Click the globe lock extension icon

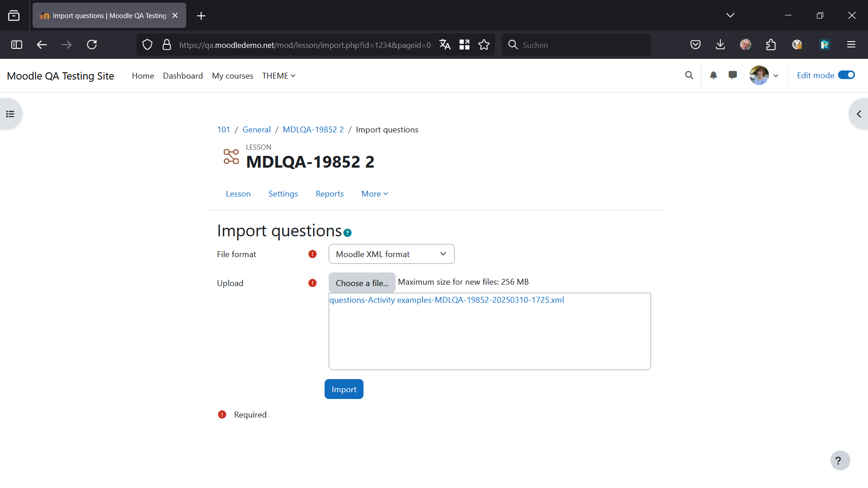(797, 45)
